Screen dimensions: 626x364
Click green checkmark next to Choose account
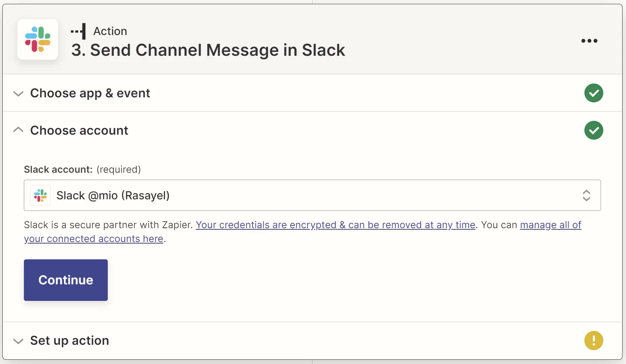(x=594, y=130)
